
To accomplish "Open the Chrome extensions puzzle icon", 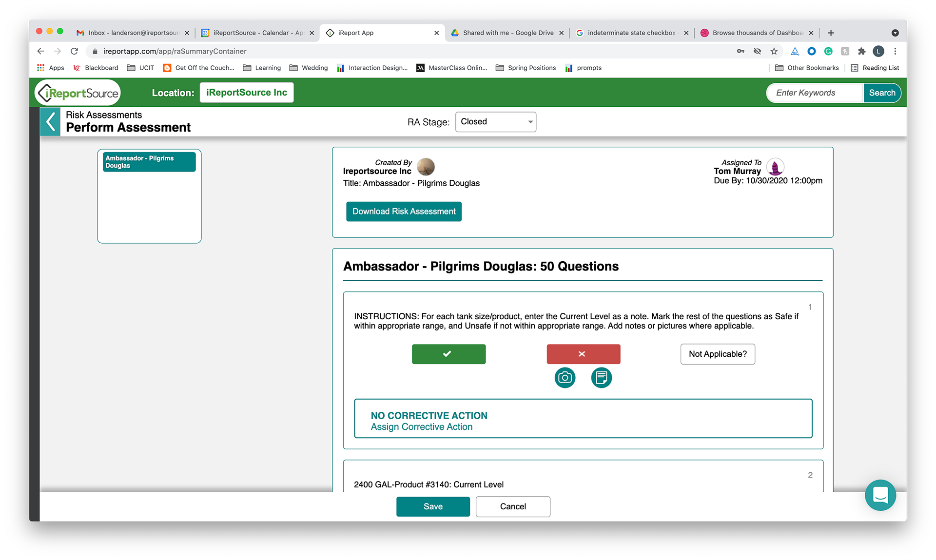I will [x=861, y=51].
